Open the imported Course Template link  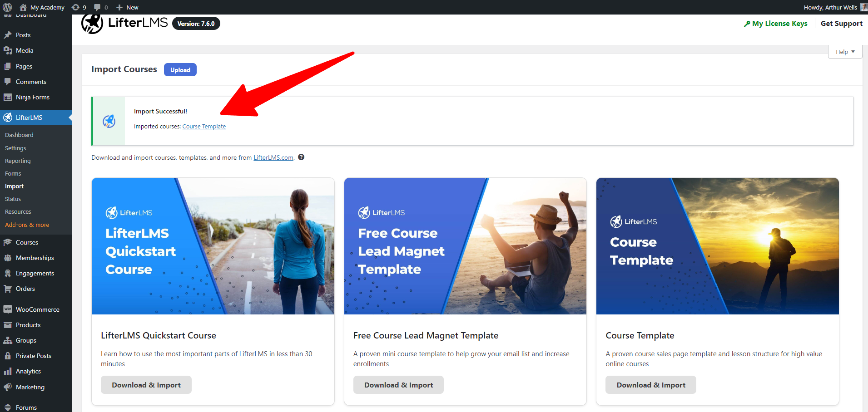(203, 126)
